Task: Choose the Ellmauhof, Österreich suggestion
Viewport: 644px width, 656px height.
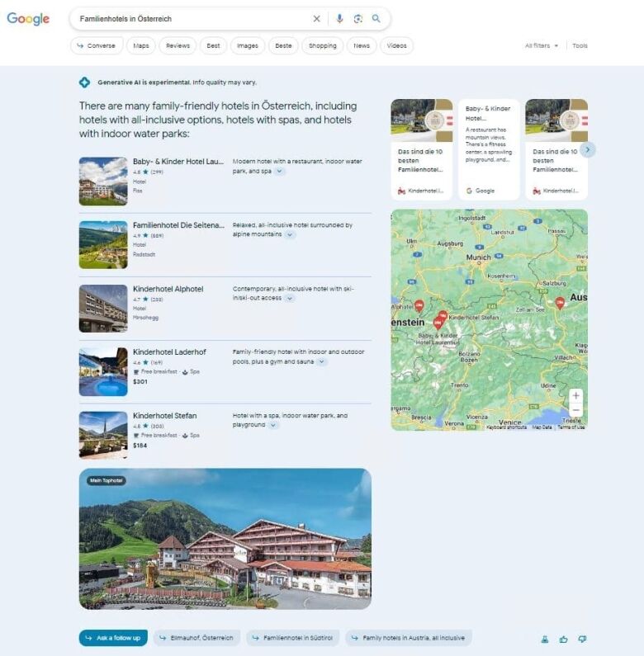Action: (197, 638)
